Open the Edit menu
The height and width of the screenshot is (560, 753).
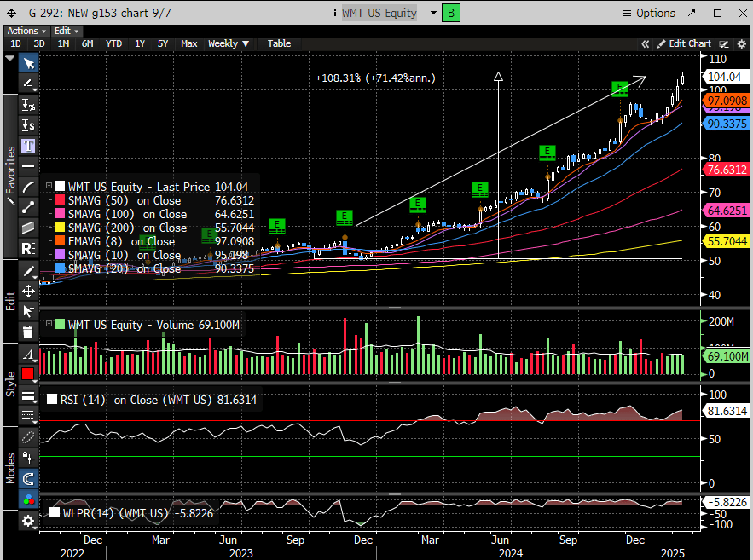coord(67,31)
